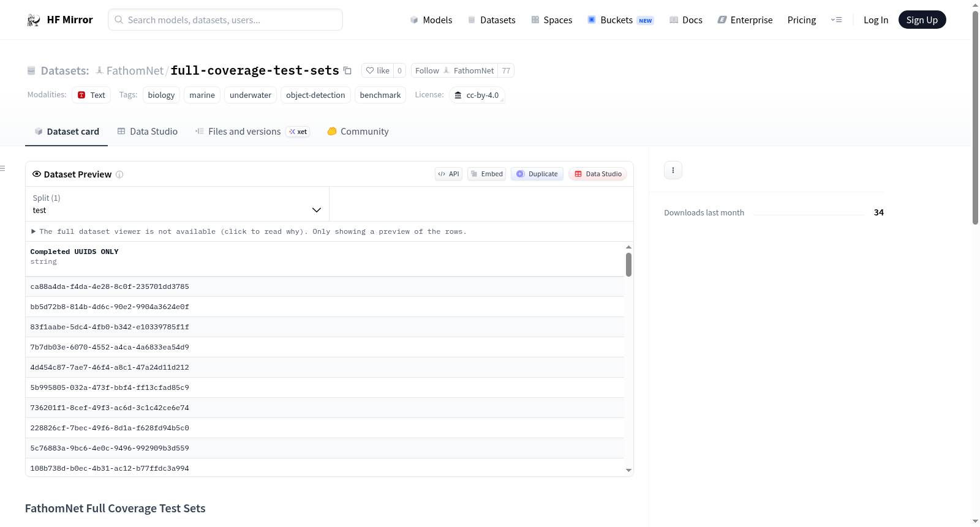
Task: Switch to the Data Studio tab
Action: [148, 132]
